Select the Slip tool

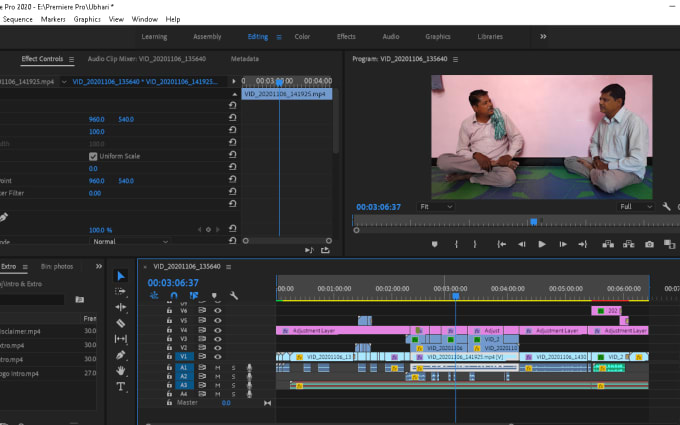coord(121,339)
